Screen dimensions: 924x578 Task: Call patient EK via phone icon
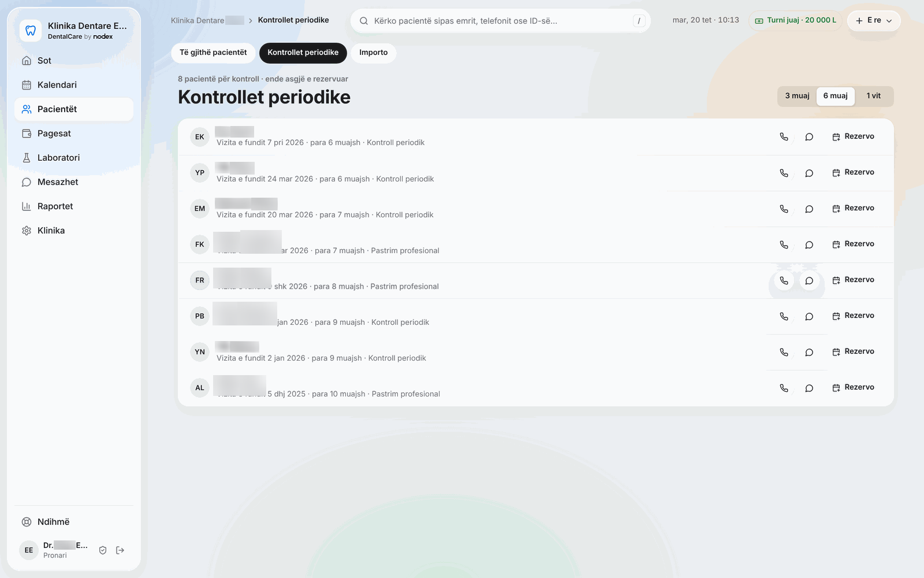point(784,137)
